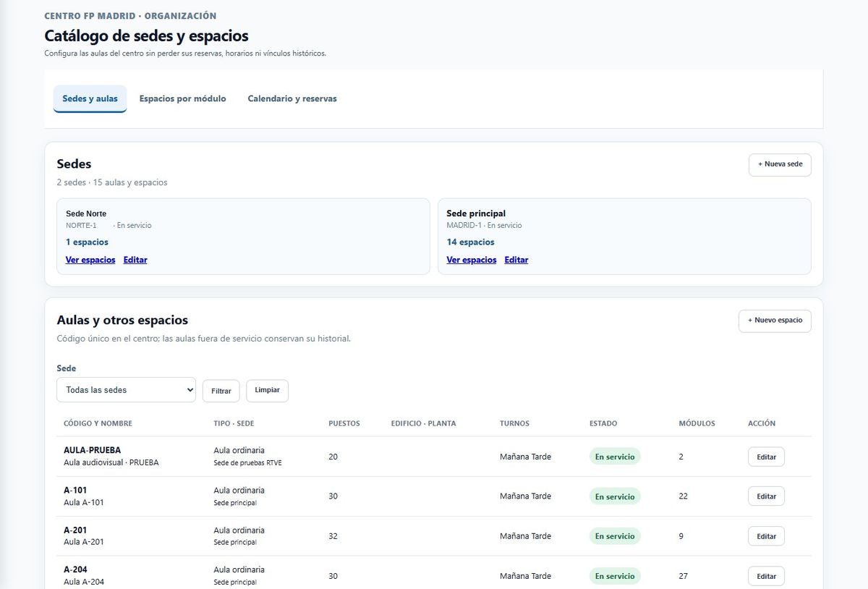Screen dimensions: 868x589
Task: Expand the Sede filter dropdown
Action: click(127, 390)
